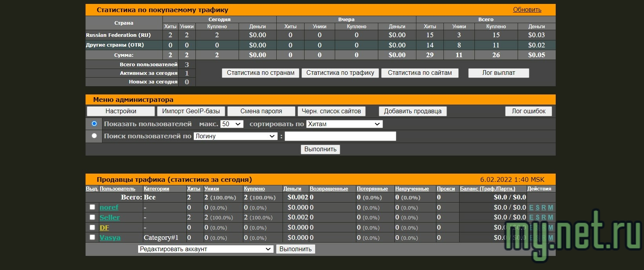Click the 'Обновить' refresh link

pyautogui.click(x=527, y=10)
